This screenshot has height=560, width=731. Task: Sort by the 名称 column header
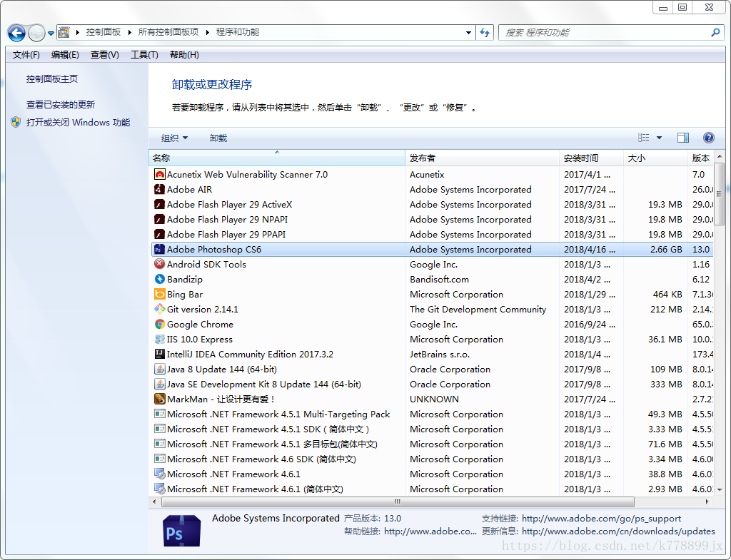277,158
